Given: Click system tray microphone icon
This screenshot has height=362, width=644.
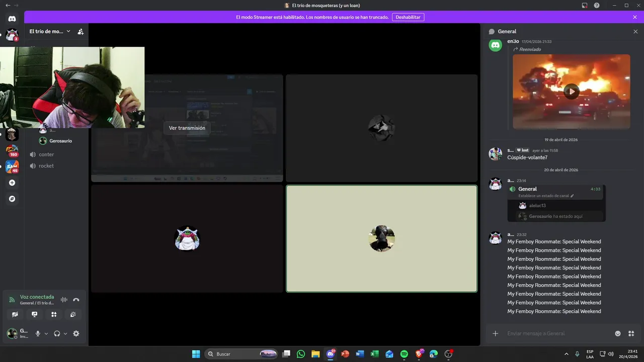Looking at the screenshot, I should 577,354.
